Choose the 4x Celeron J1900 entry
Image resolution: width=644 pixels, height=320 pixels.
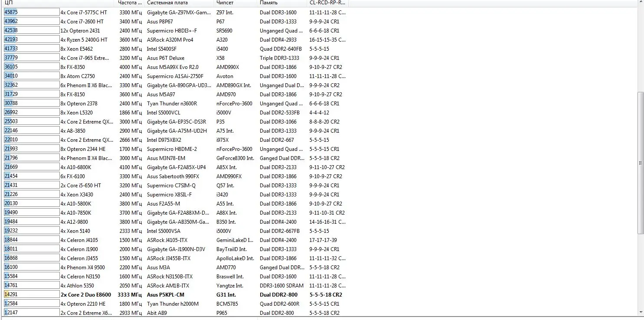tap(175, 249)
